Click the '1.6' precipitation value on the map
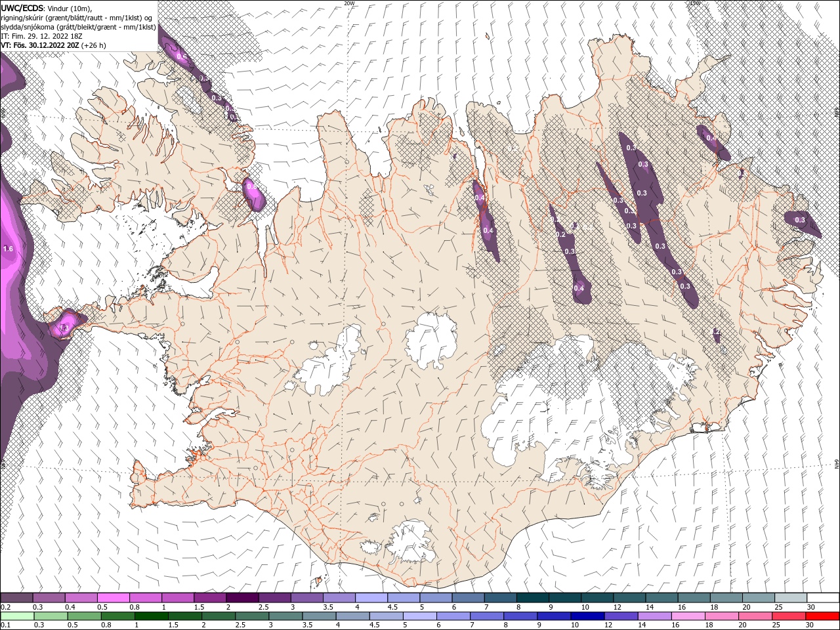840x630 pixels. point(8,249)
